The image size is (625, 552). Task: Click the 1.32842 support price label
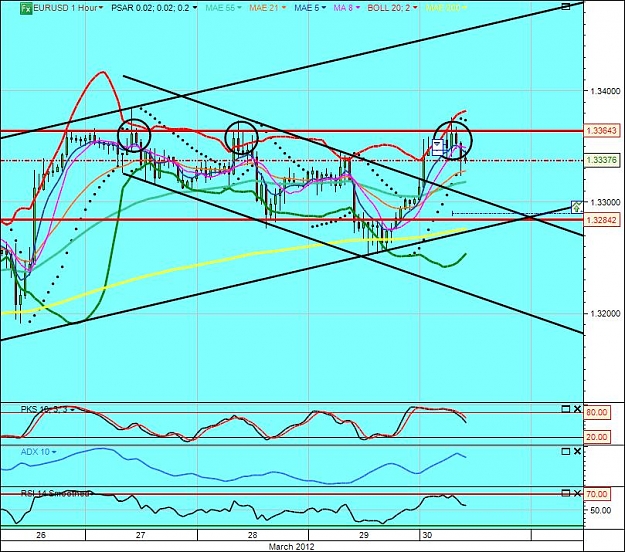tap(602, 220)
